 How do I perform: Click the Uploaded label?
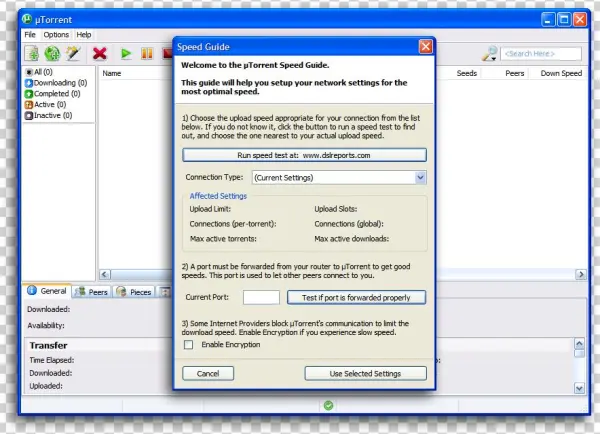pyautogui.click(x=46, y=386)
